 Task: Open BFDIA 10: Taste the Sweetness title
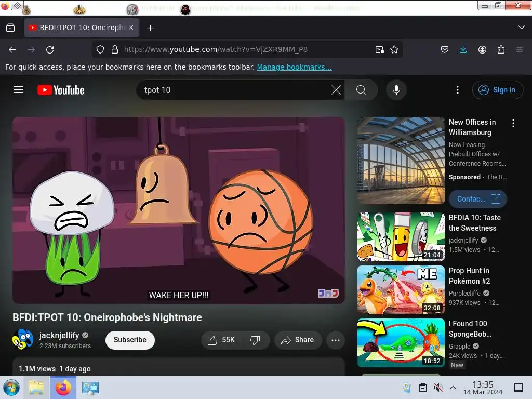tap(475, 223)
